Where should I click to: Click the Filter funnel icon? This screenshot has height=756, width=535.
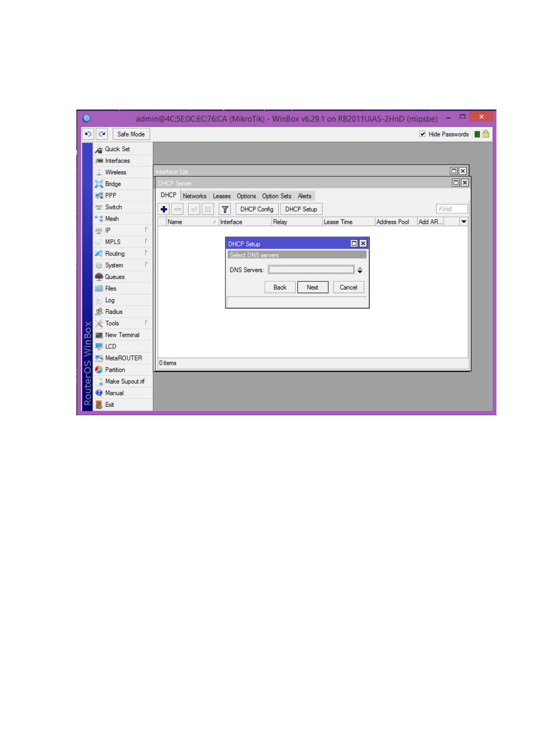[x=225, y=210]
